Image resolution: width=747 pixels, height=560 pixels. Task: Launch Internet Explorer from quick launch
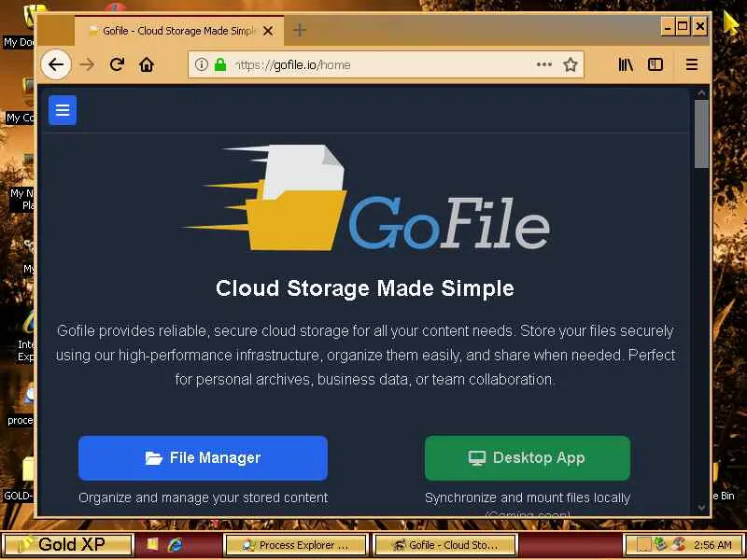pos(175,544)
